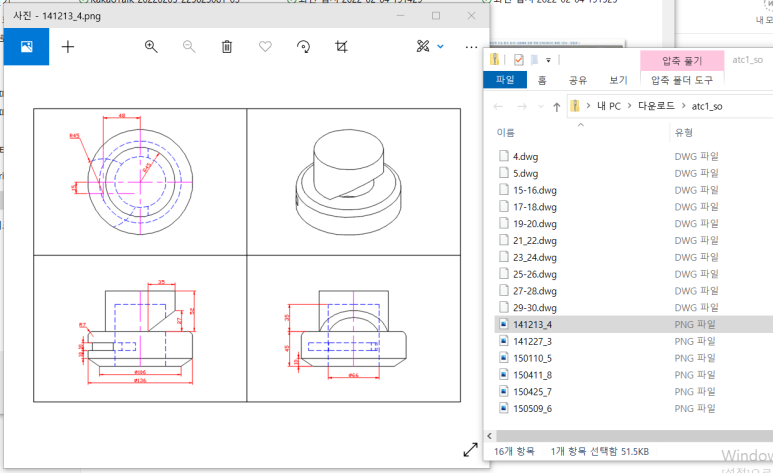The image size is (773, 473).
Task: Click the 압축 풀기 contextual tab header
Action: (682, 61)
